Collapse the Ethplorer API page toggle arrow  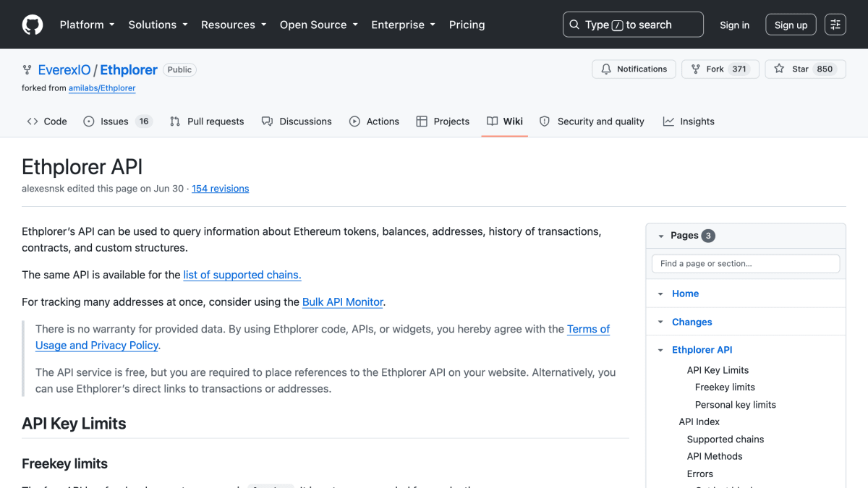tap(660, 350)
